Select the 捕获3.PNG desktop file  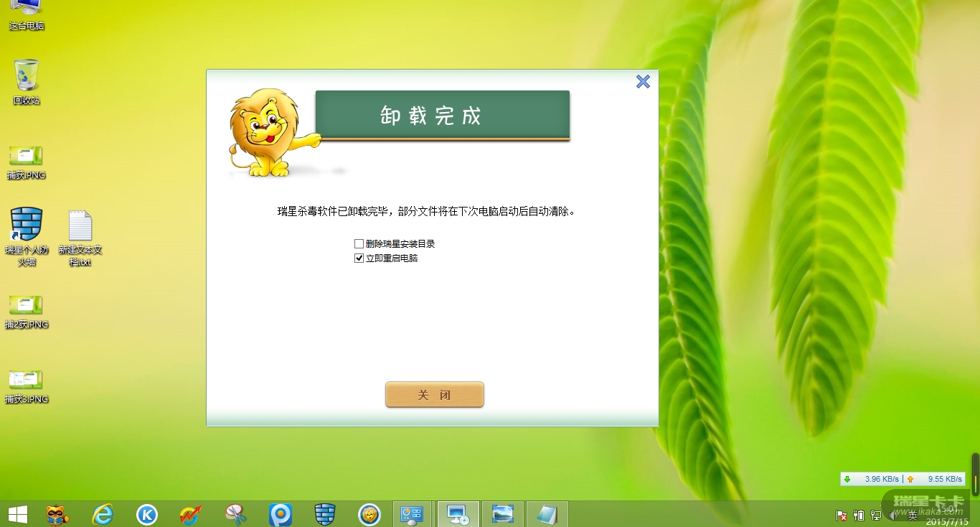click(x=27, y=386)
